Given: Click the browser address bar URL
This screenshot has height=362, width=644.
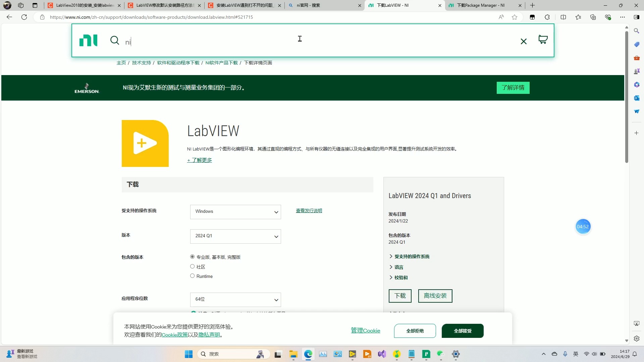Looking at the screenshot, I should tap(152, 17).
